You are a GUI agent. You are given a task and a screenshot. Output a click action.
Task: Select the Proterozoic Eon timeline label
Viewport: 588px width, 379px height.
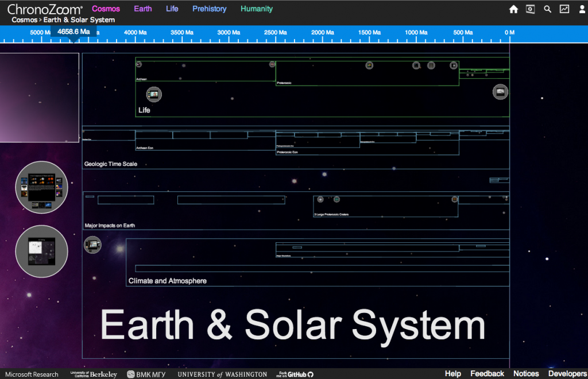pos(287,152)
